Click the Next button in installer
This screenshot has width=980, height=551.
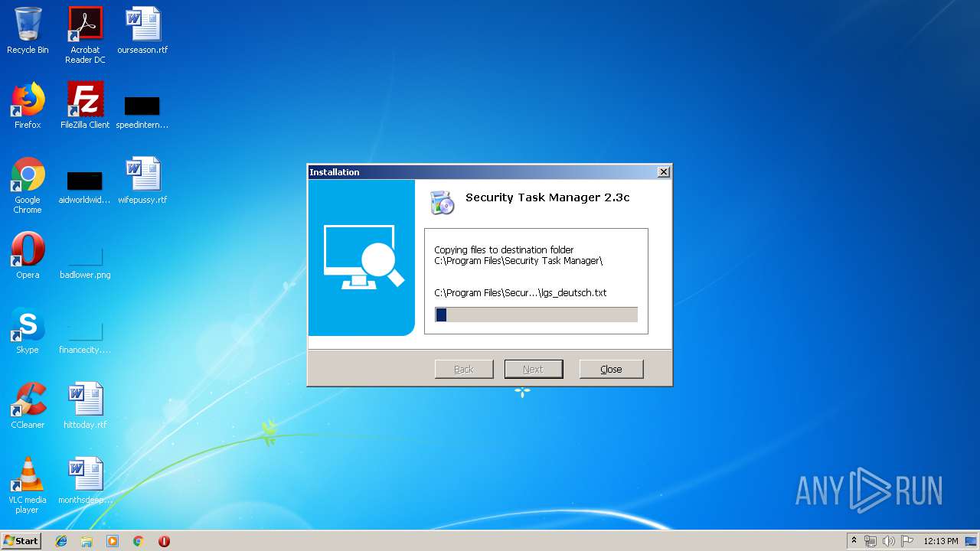coord(534,369)
